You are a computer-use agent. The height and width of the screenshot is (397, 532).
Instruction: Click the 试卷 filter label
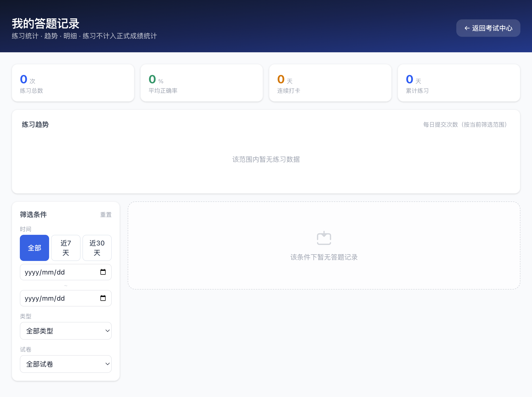26,349
